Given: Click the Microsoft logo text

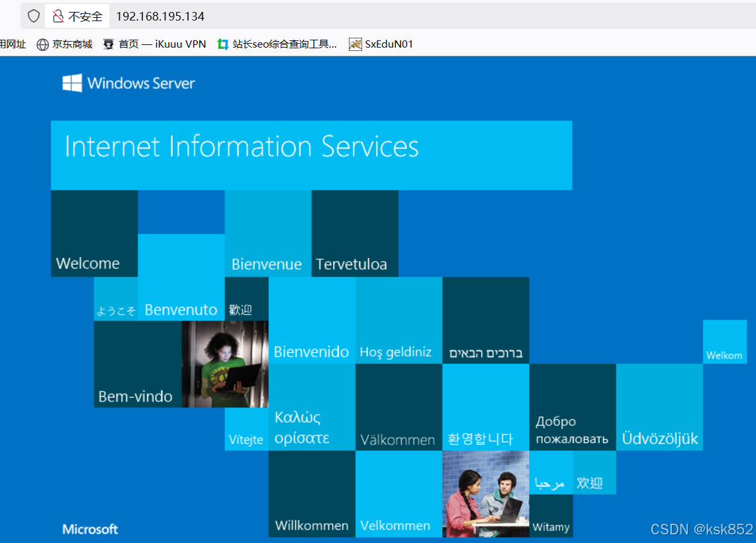Looking at the screenshot, I should (x=90, y=530).
